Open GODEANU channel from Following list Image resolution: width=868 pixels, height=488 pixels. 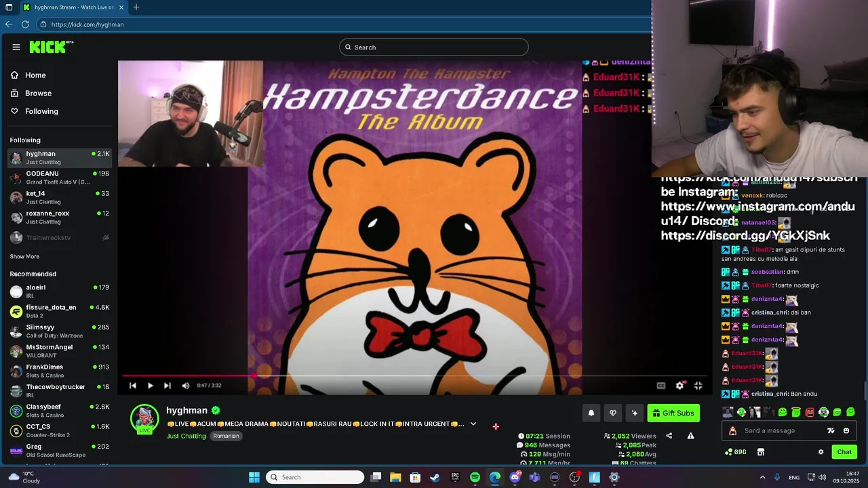[60, 178]
